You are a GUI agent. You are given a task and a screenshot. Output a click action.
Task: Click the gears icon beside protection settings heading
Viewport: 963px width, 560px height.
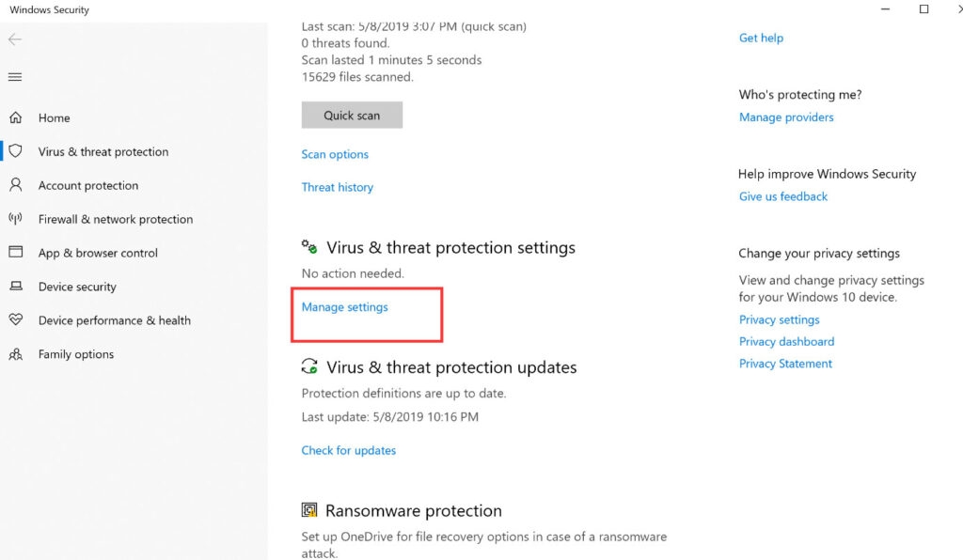point(309,246)
